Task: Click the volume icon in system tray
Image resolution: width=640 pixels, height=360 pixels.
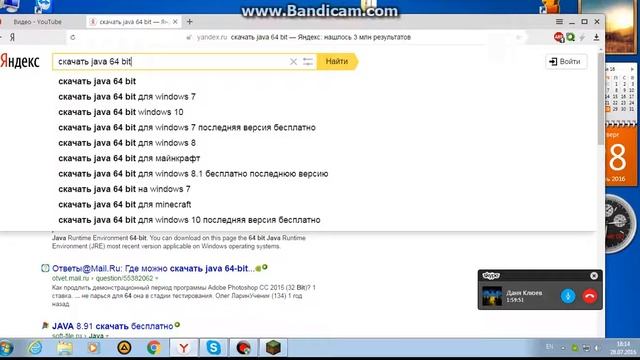Action: tap(597, 348)
